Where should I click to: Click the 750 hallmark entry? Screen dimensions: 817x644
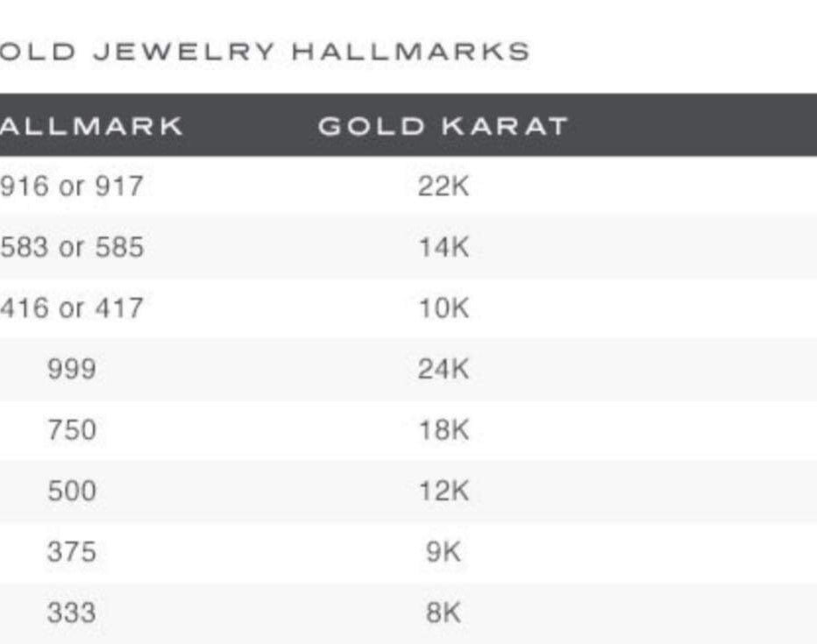pyautogui.click(x=71, y=430)
